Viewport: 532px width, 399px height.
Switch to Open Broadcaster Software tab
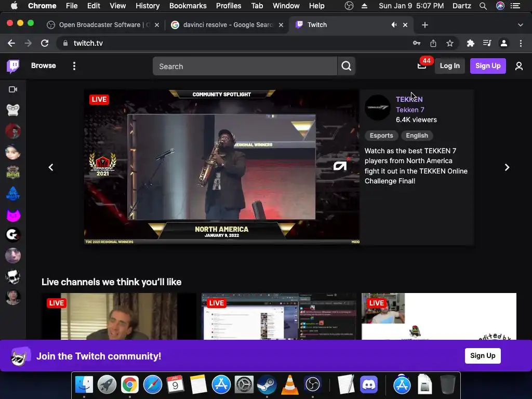tap(103, 25)
